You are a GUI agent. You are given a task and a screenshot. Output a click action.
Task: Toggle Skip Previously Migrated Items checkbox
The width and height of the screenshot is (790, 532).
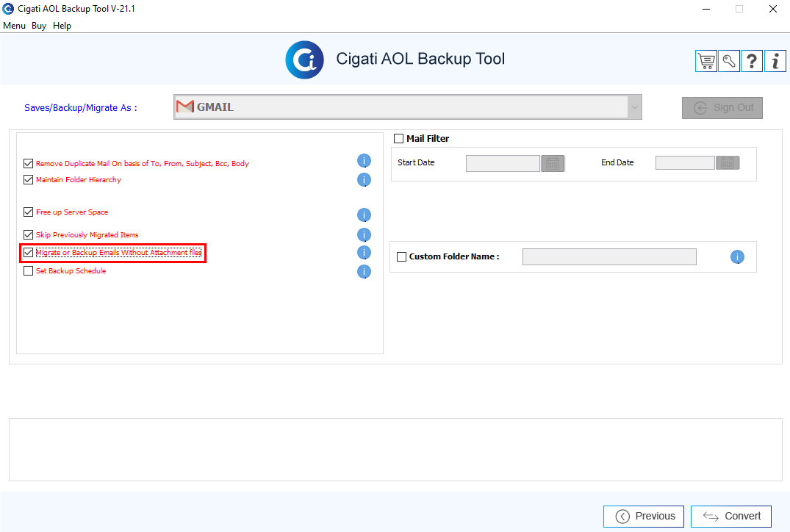click(x=28, y=234)
